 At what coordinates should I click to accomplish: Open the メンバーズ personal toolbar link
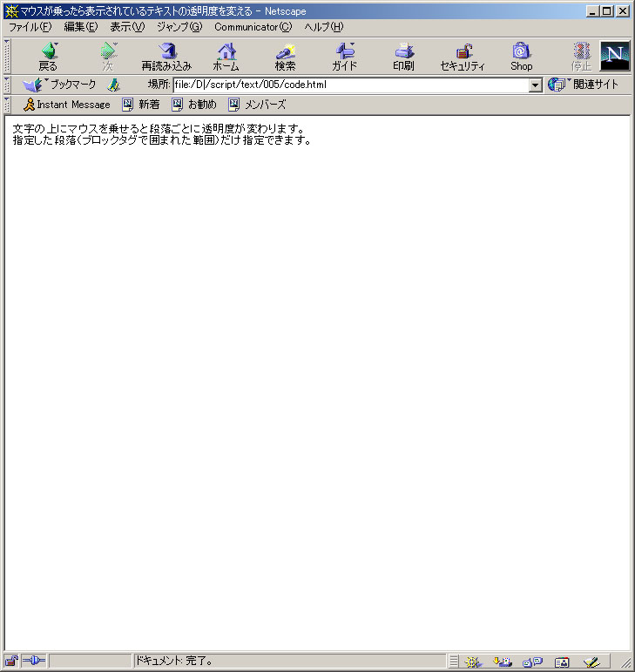(x=257, y=105)
